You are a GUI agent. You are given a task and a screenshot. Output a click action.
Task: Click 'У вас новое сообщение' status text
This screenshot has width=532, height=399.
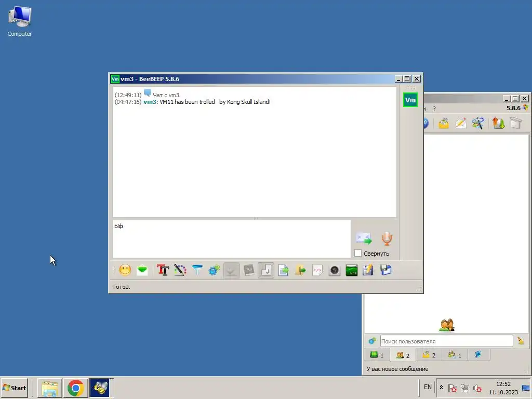pyautogui.click(x=397, y=369)
